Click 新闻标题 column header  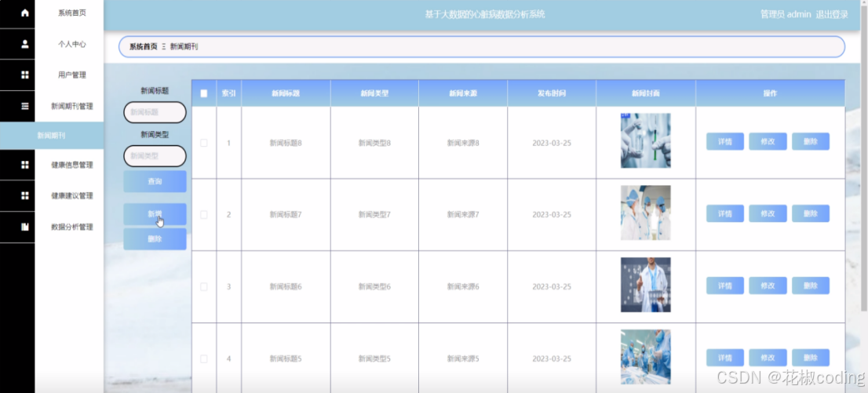tap(286, 93)
